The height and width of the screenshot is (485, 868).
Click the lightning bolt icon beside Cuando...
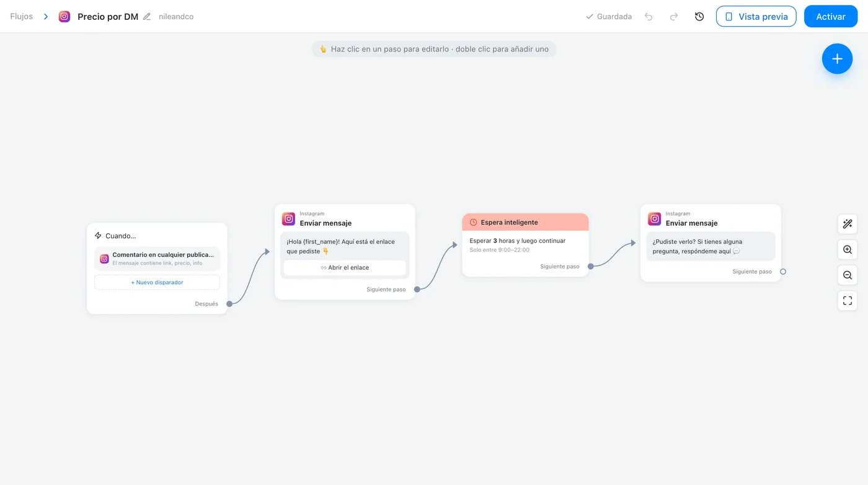point(98,236)
